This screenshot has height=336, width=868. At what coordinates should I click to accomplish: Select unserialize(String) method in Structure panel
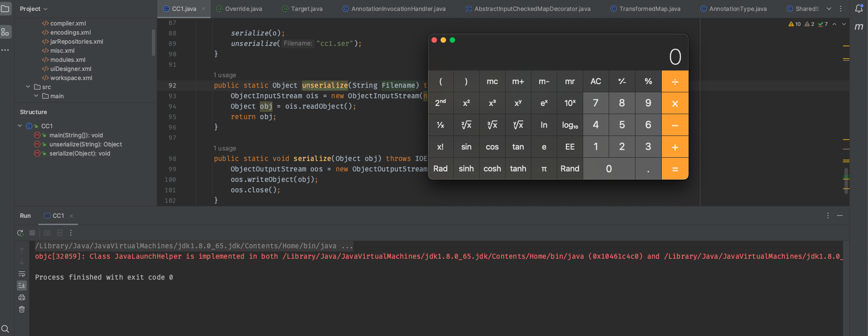pos(85,144)
